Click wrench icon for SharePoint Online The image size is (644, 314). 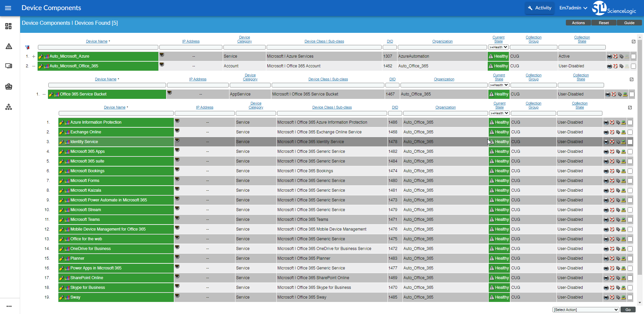tap(61, 278)
